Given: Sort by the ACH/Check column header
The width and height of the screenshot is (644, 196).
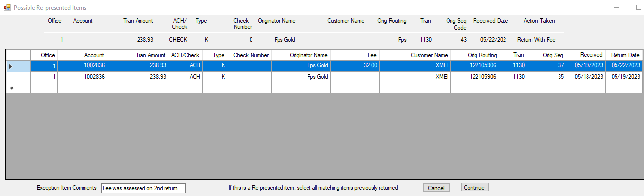Looking at the screenshot, I should coord(185,55).
